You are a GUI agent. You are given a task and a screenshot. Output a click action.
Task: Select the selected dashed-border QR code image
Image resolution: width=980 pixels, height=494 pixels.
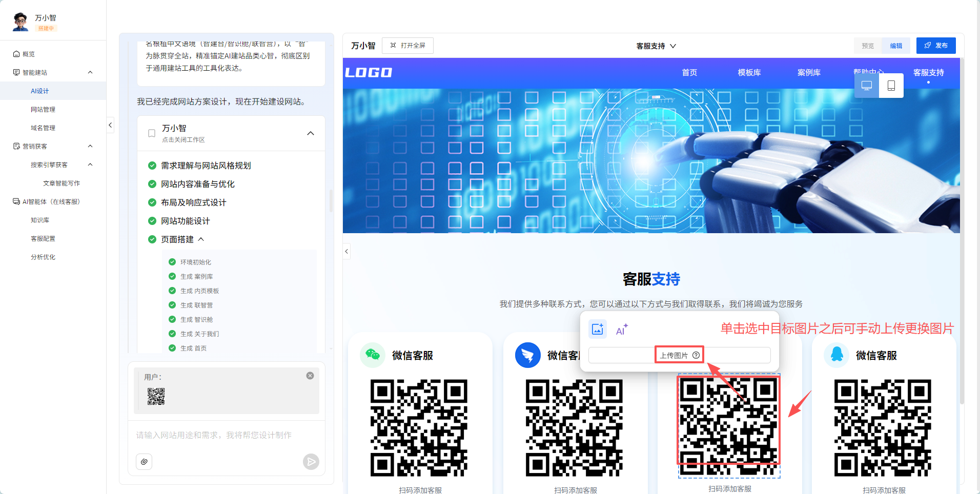(x=729, y=426)
